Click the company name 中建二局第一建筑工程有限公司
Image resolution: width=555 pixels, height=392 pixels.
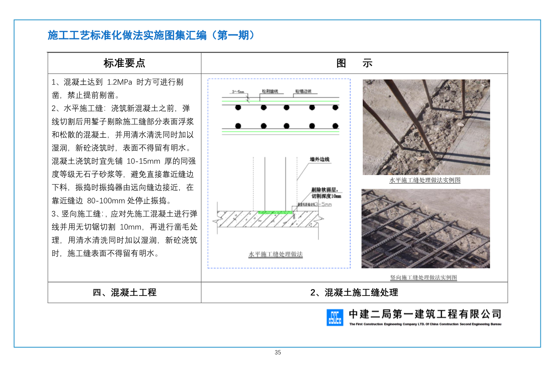[425, 314]
